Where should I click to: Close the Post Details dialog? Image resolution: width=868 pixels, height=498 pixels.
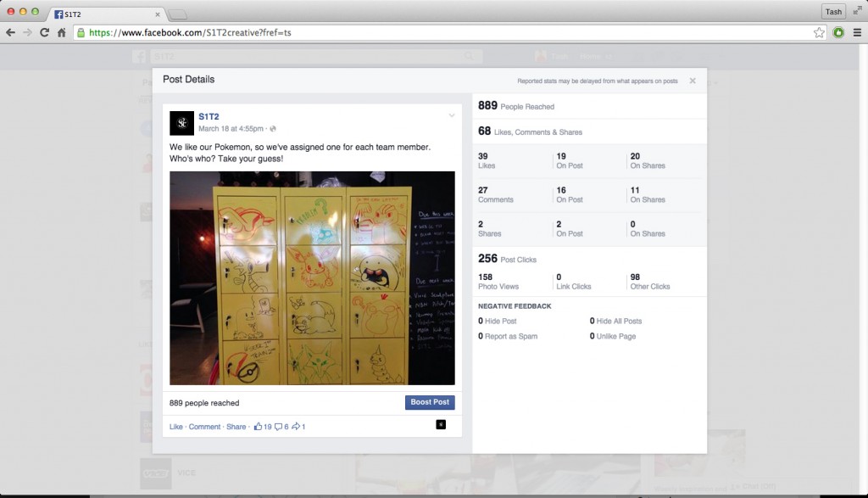pos(693,81)
